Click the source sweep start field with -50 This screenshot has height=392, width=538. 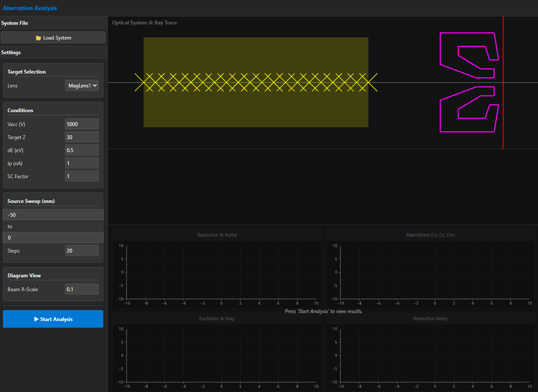[x=53, y=215]
